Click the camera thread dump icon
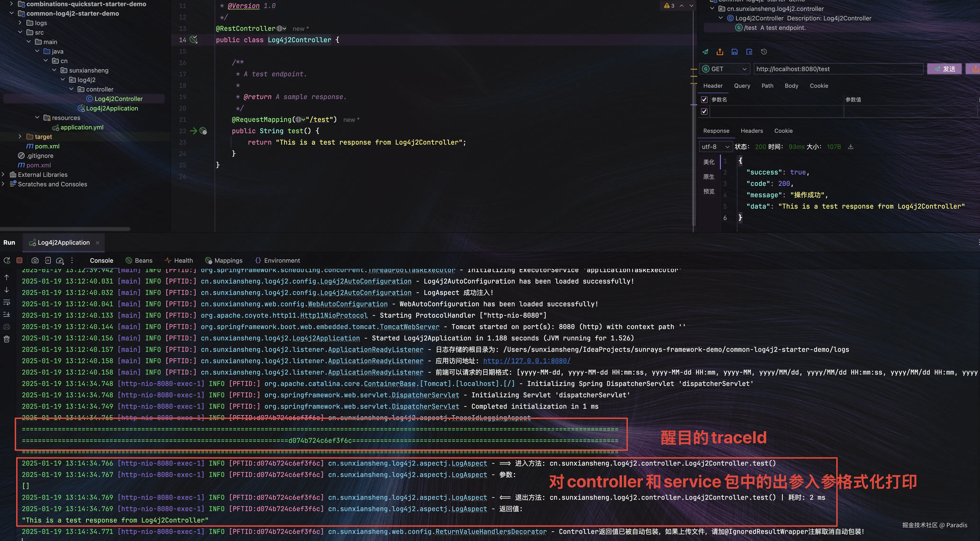 (35, 260)
